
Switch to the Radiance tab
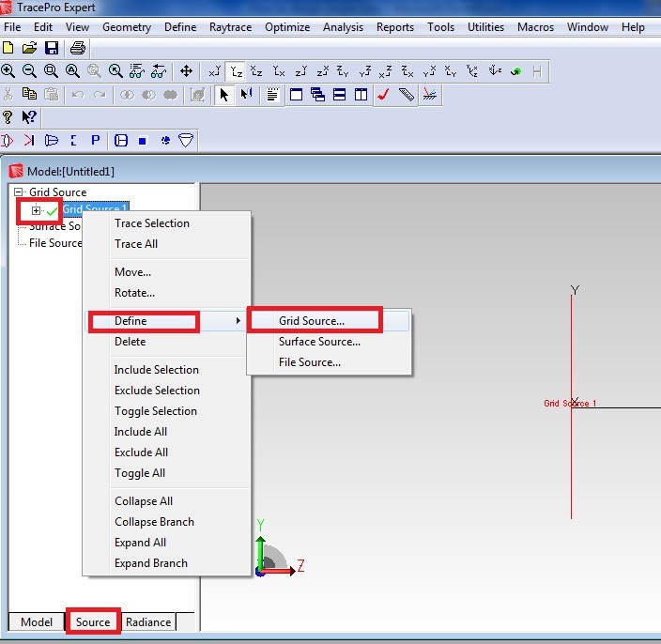click(148, 621)
